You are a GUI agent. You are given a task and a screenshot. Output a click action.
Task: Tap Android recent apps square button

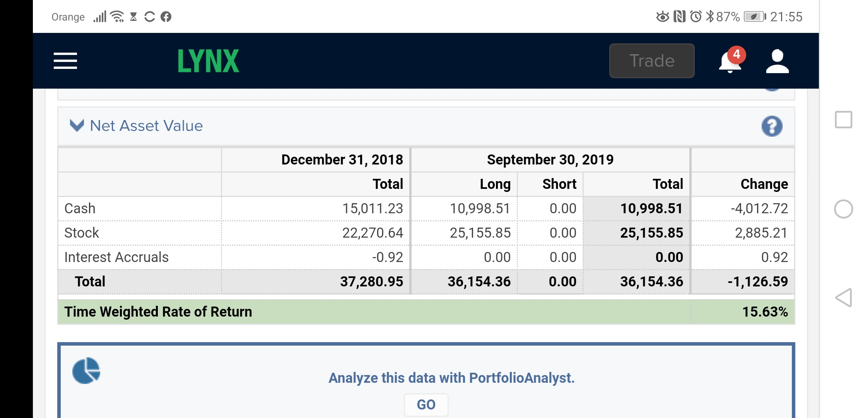coord(843,120)
